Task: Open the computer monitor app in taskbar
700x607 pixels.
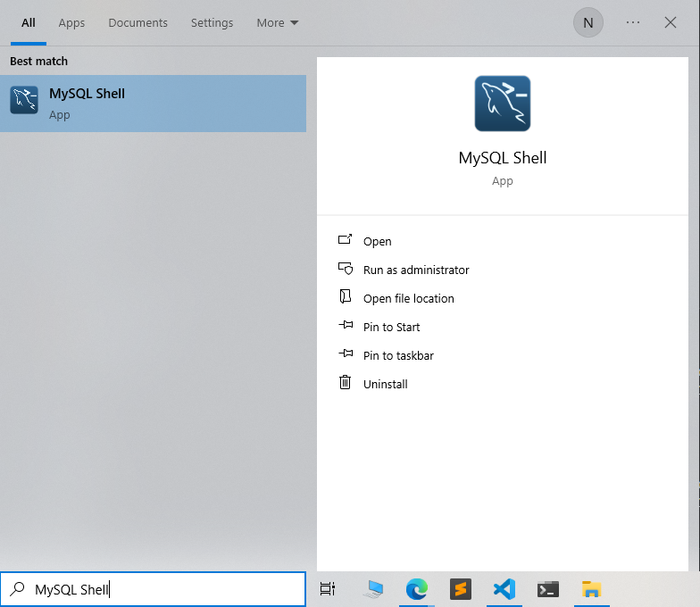Action: [373, 589]
